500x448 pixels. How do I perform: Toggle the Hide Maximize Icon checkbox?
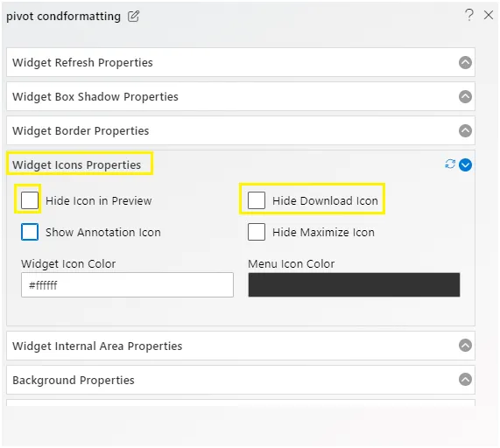tap(257, 232)
